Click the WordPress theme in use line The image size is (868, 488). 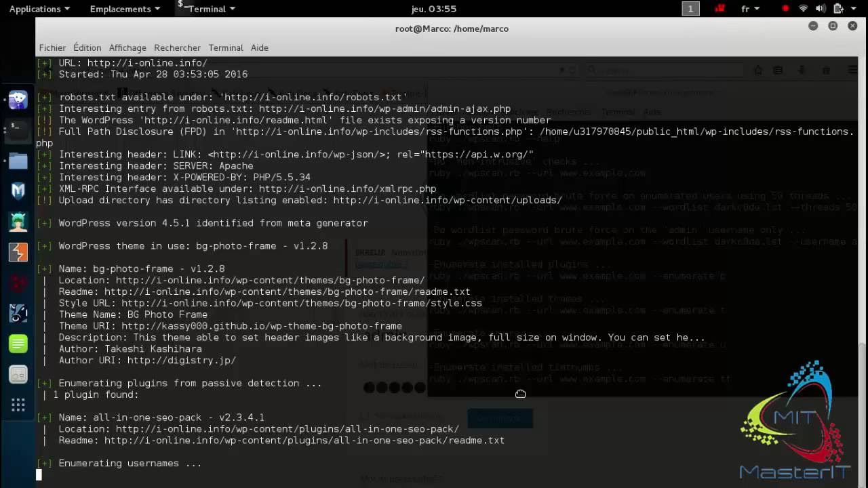point(182,246)
